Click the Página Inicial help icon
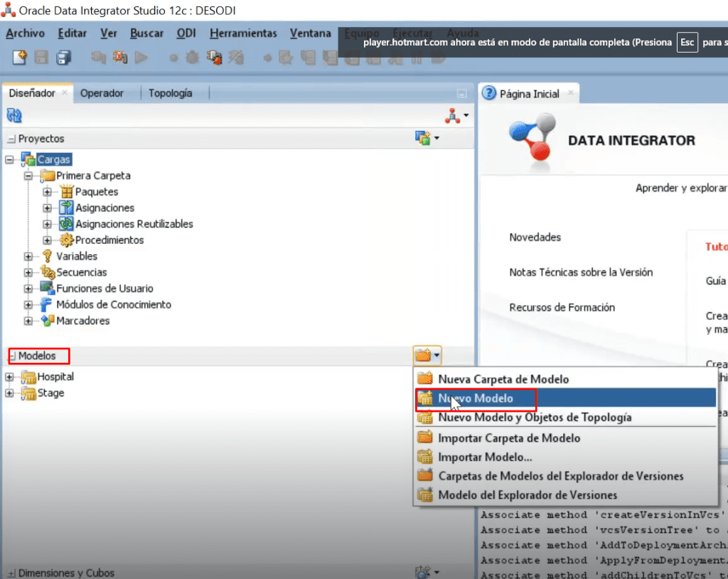This screenshot has width=728, height=579. 489,93
